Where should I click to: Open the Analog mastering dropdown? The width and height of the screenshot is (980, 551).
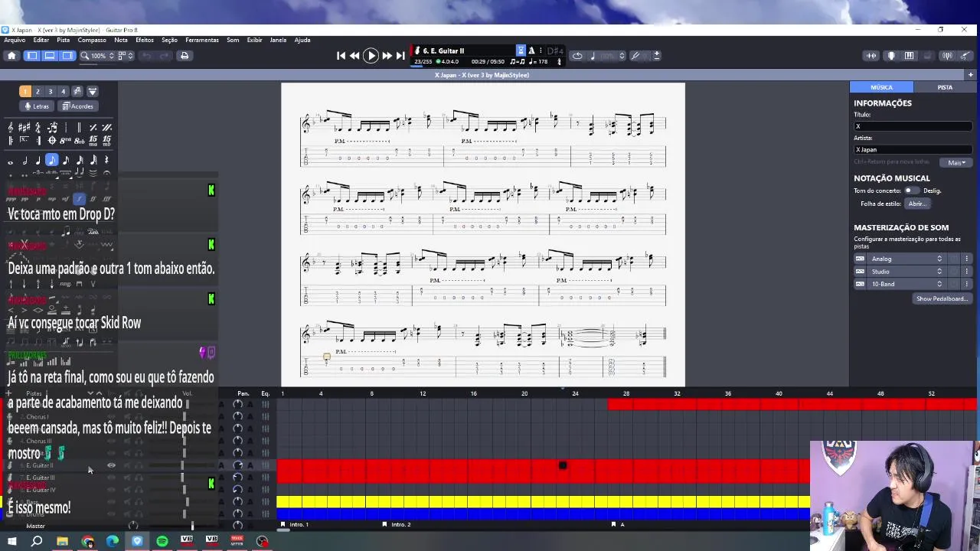[907, 259]
